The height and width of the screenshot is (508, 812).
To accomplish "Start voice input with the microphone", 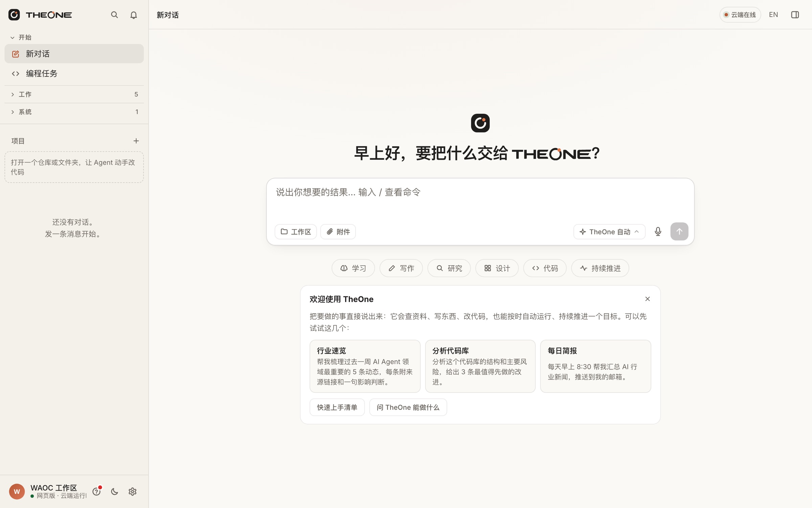I will click(x=658, y=232).
